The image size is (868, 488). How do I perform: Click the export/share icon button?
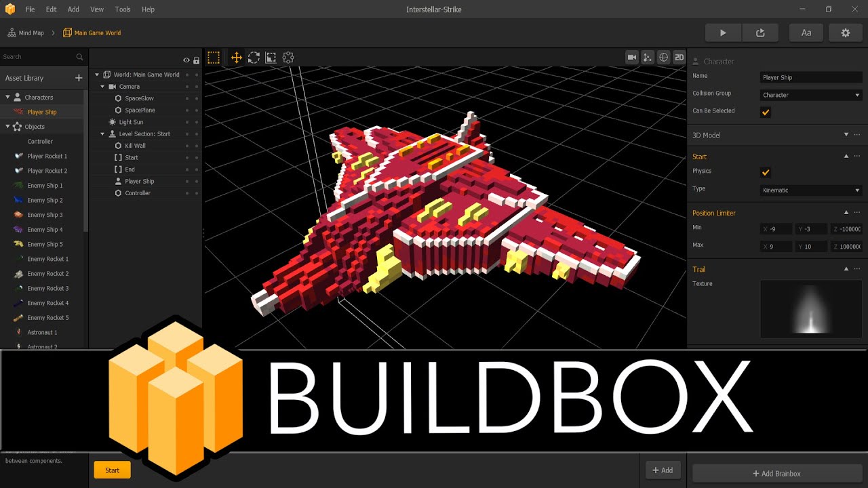[x=759, y=33]
